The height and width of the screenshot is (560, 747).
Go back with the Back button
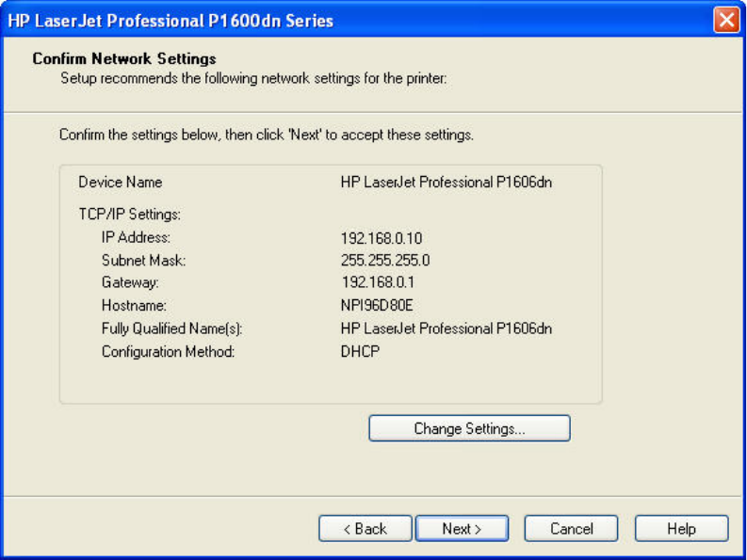tap(365, 529)
